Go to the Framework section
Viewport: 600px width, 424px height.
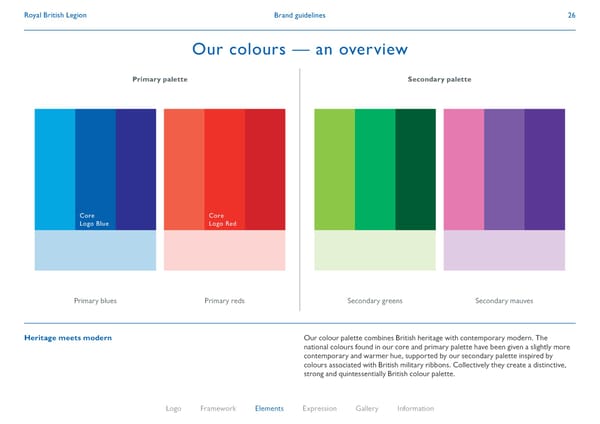click(x=218, y=408)
